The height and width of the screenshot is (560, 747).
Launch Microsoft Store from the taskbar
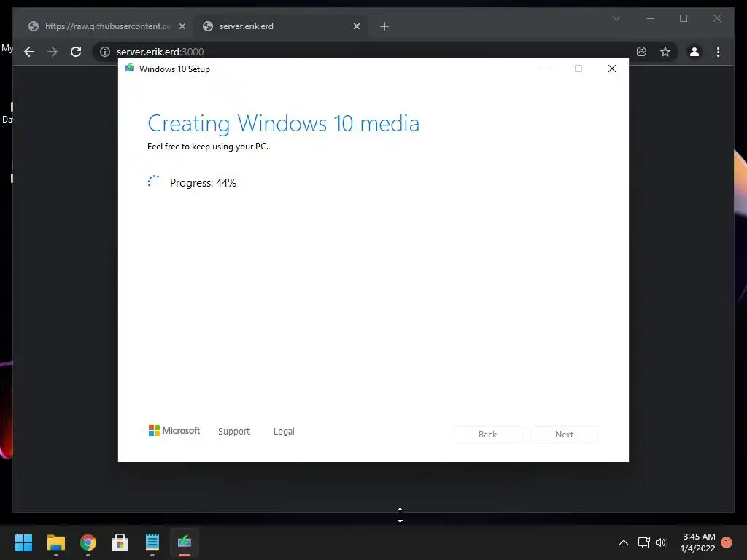(120, 542)
